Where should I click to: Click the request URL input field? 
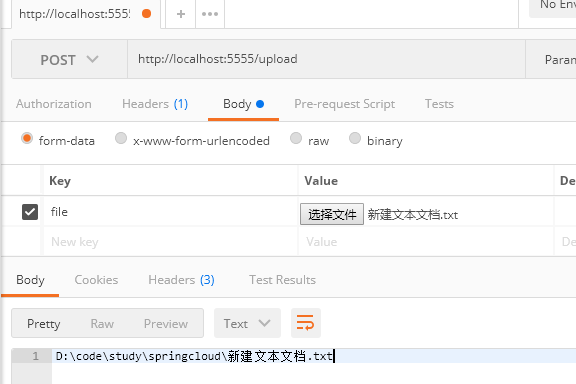326,59
